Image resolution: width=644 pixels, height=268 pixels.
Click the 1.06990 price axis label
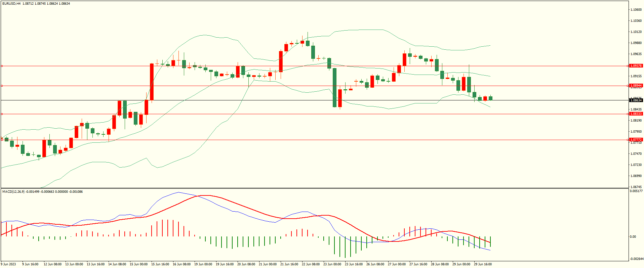636,176
